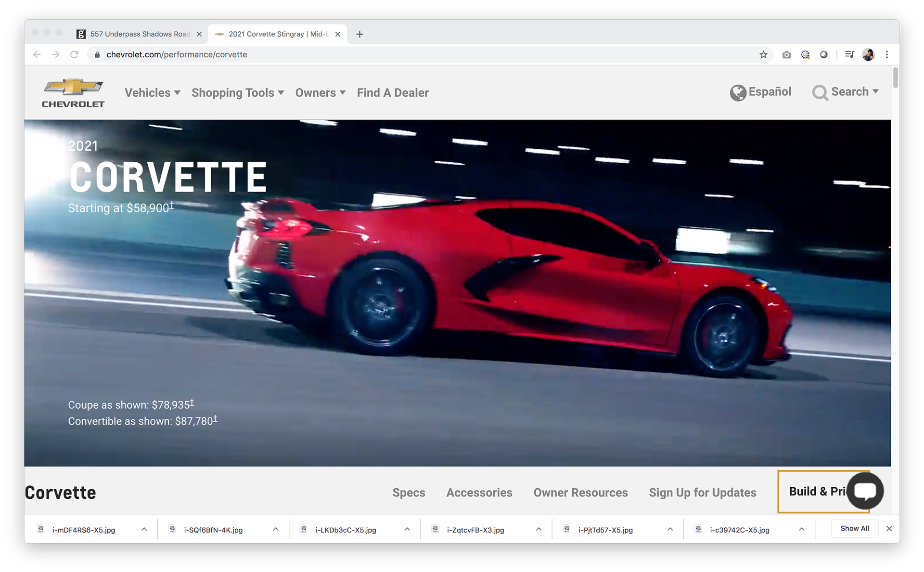The height and width of the screenshot is (572, 924).
Task: Open the Accessories section
Action: click(479, 493)
